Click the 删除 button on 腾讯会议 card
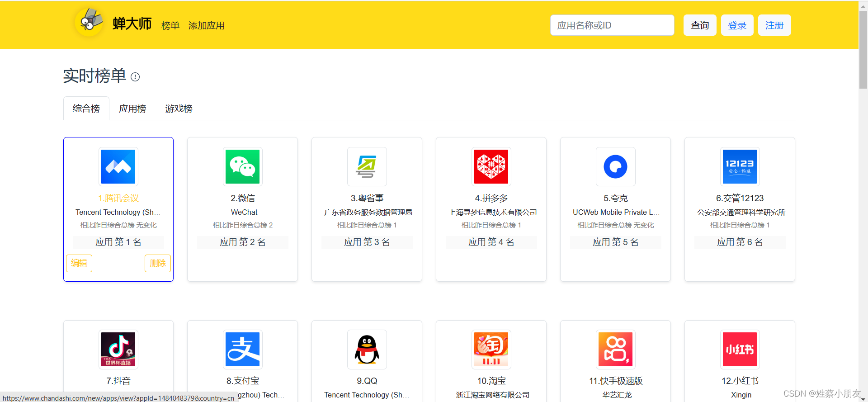 [x=158, y=263]
